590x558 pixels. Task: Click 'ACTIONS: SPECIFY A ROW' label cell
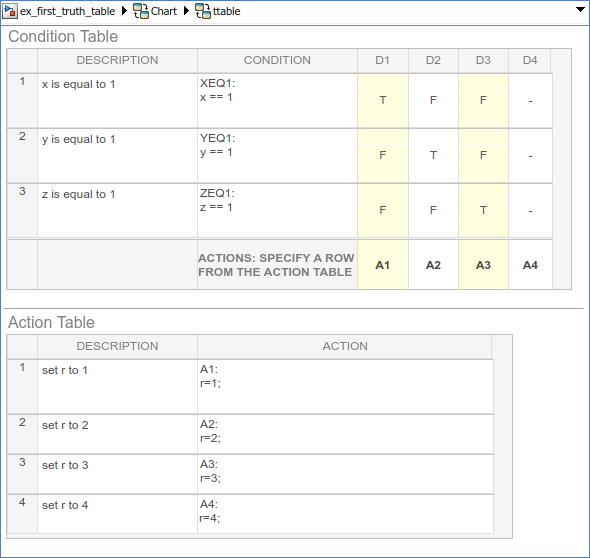click(277, 265)
